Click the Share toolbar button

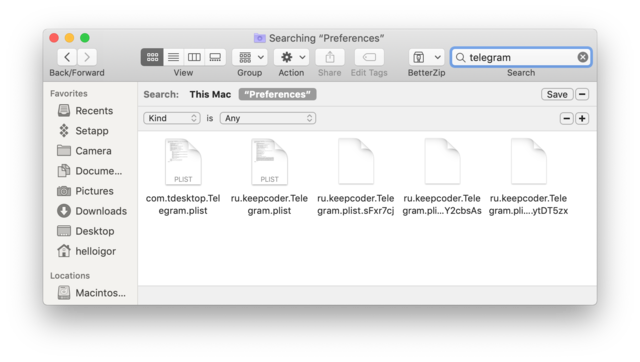[x=330, y=57]
